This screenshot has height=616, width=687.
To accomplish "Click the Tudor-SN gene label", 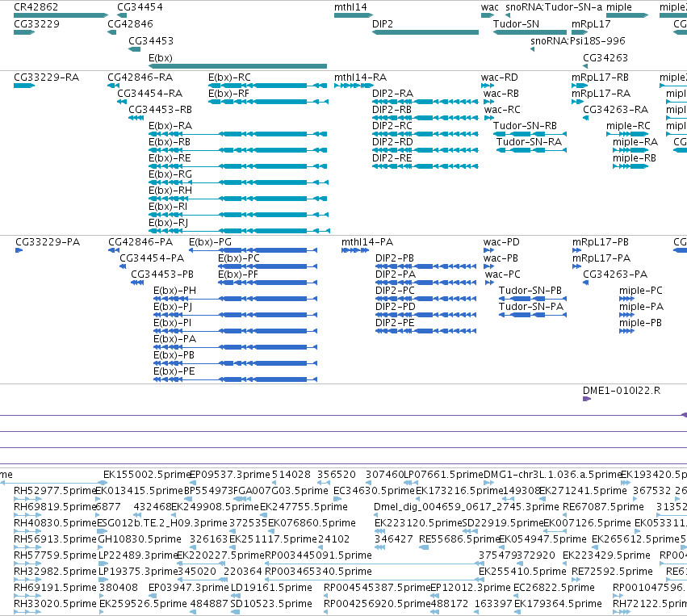I will pyautogui.click(x=516, y=24).
